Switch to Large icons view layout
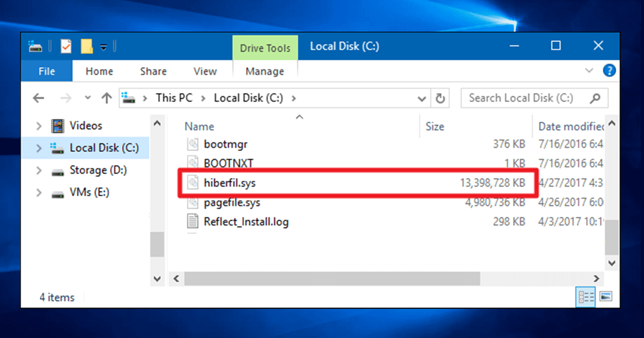The width and height of the screenshot is (644, 338). pos(606,297)
